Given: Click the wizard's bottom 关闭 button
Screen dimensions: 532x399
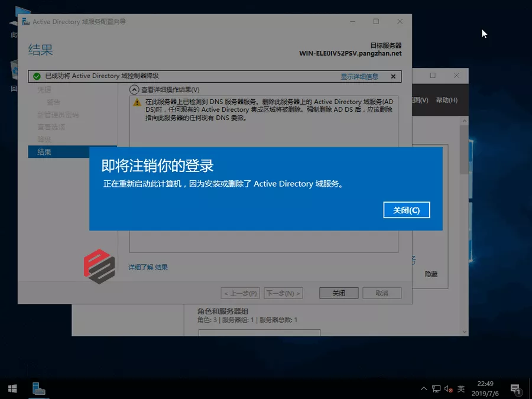Looking at the screenshot, I should coord(339,293).
